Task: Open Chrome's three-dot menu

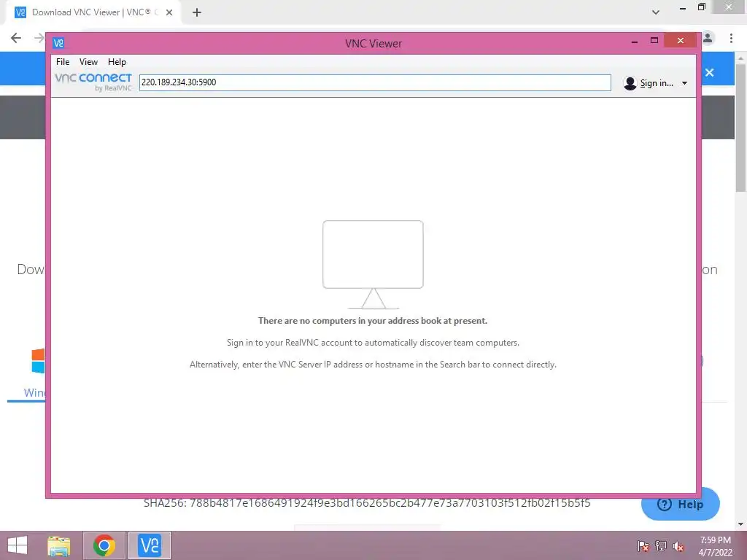Action: 731,38
